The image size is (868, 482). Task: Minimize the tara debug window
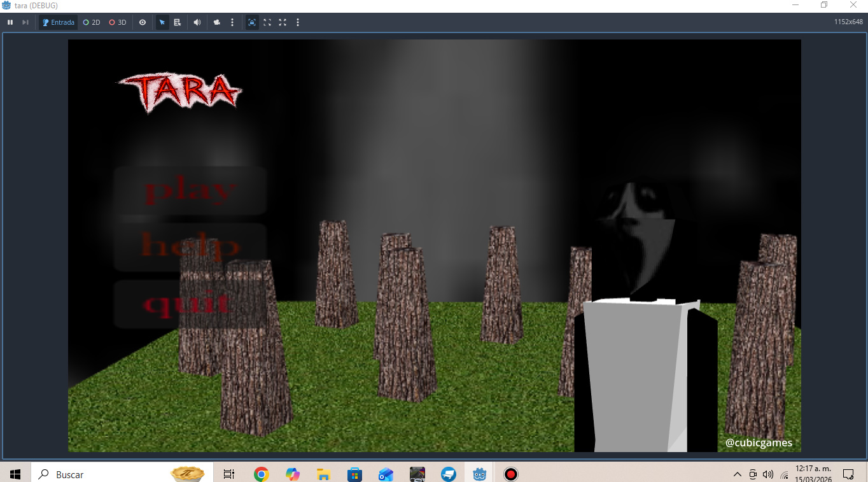[x=795, y=5]
